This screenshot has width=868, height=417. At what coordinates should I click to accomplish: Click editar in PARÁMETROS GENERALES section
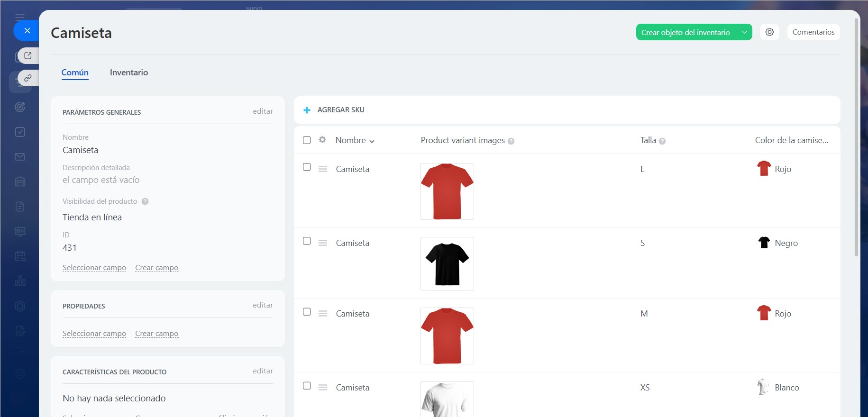263,111
